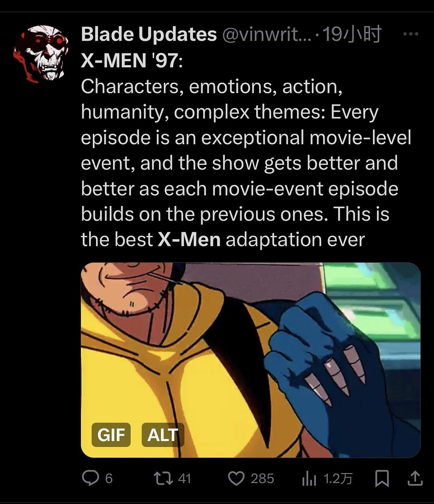Open the Blade Updates display name
The height and width of the screenshot is (504, 434).
[149, 35]
